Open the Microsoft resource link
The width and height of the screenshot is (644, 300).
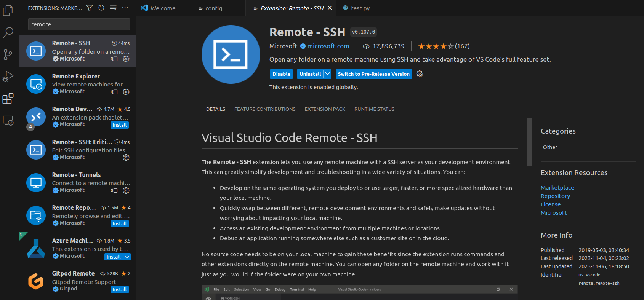click(x=554, y=213)
